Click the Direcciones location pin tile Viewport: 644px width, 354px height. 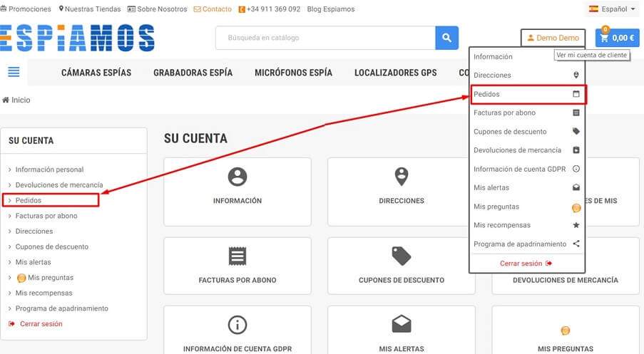coord(401,186)
